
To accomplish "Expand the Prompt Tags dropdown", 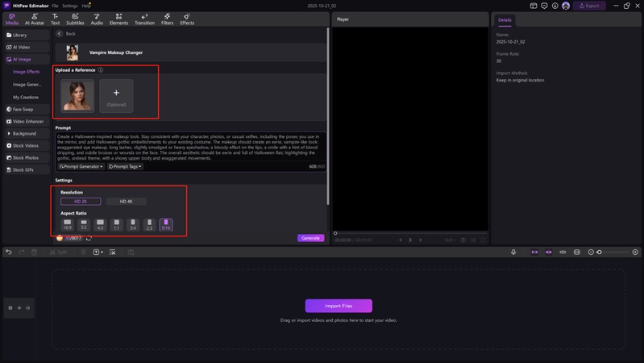I will point(125,167).
